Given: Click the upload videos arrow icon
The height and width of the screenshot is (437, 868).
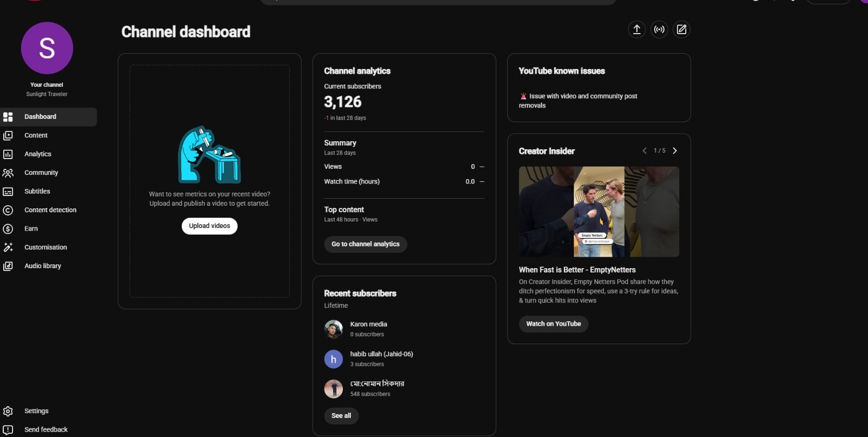Looking at the screenshot, I should [637, 29].
